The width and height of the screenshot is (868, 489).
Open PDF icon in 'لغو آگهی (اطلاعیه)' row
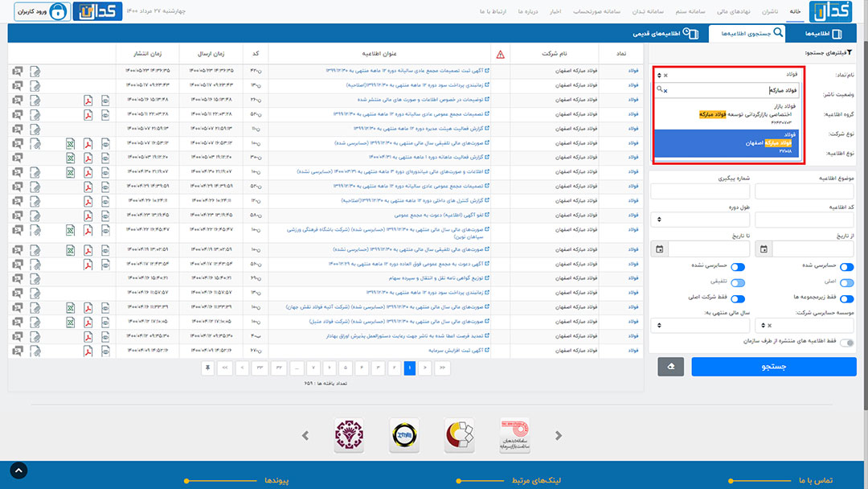point(88,216)
